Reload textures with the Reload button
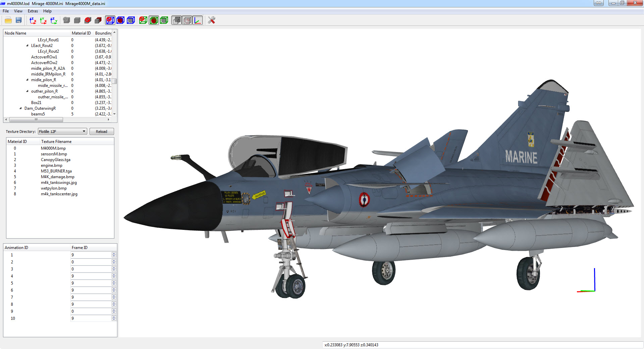The height and width of the screenshot is (349, 644). tap(102, 132)
